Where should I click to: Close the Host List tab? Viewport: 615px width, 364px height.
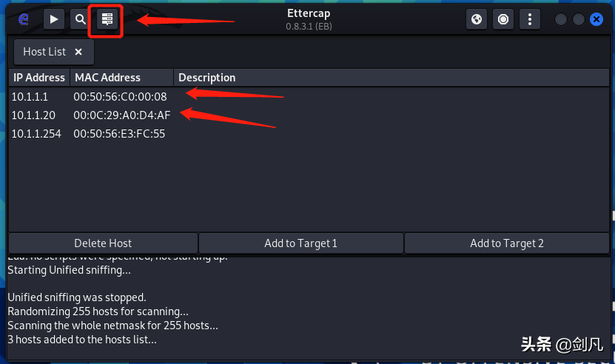click(x=78, y=52)
